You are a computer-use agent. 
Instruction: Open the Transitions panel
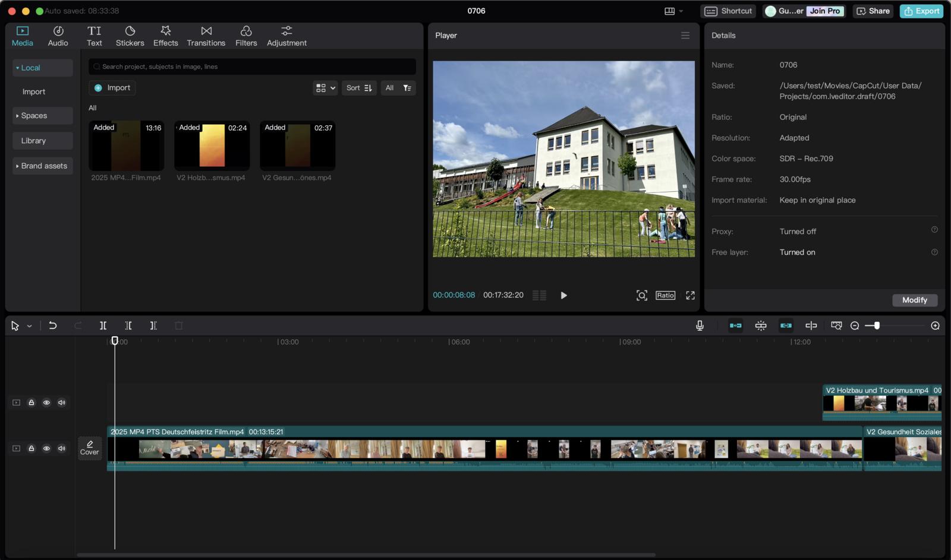(206, 36)
